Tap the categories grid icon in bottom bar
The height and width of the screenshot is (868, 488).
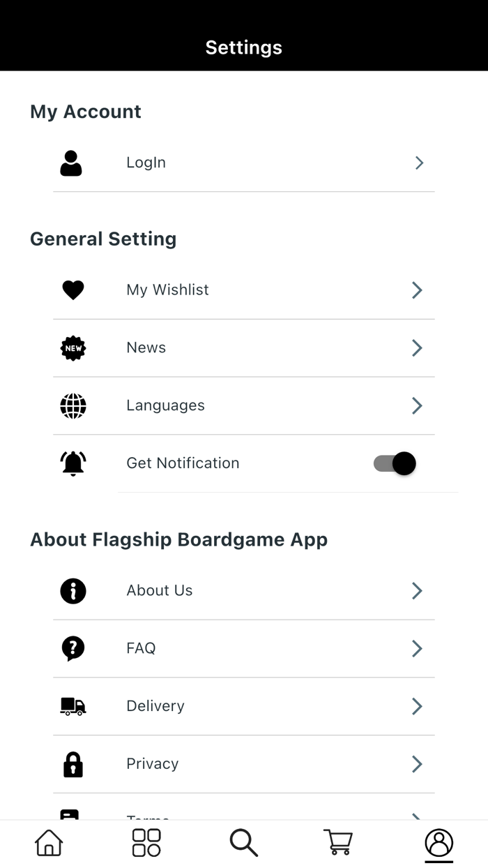coord(145,842)
